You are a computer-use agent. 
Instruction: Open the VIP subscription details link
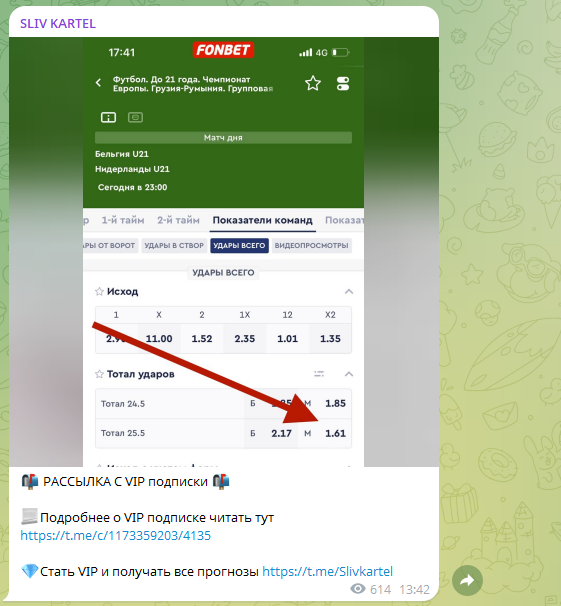pos(116,536)
